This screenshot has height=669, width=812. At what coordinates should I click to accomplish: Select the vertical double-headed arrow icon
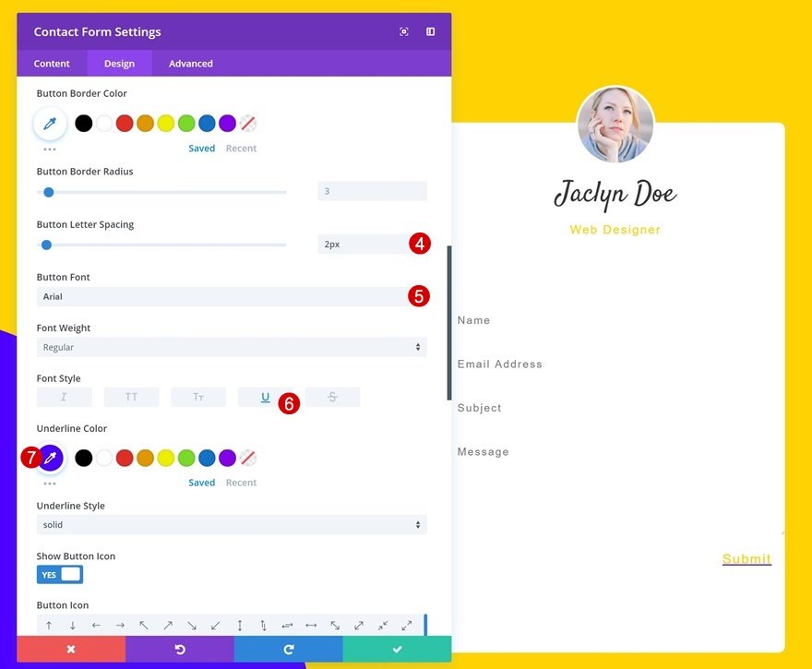coord(239,626)
